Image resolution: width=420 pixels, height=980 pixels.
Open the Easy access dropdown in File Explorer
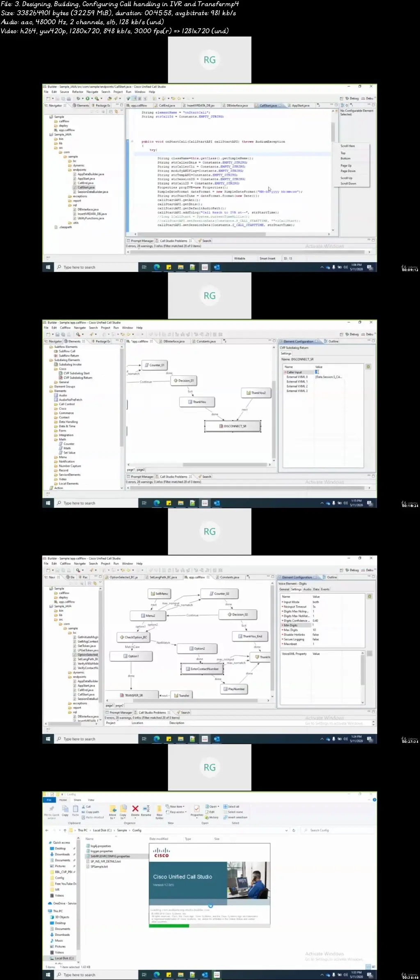coord(176,812)
